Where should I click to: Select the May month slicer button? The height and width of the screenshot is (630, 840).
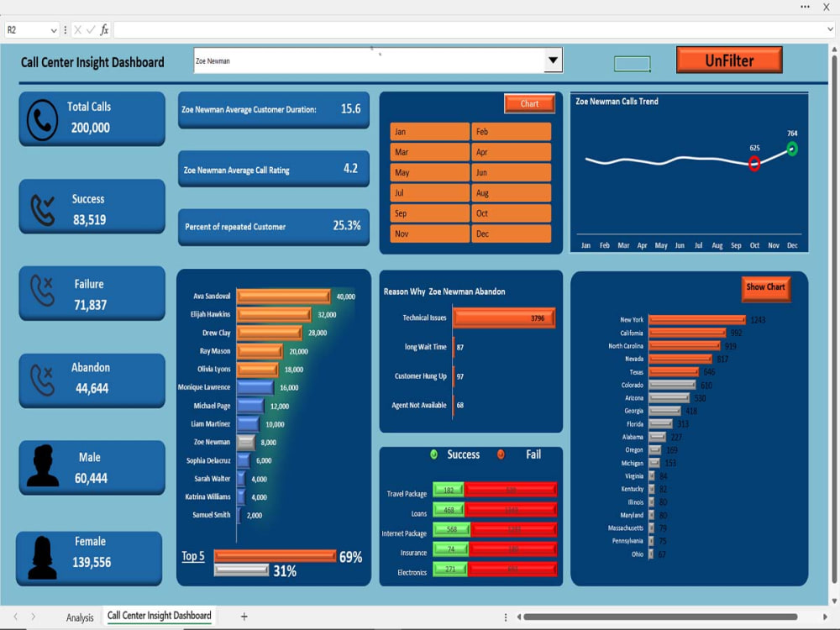coord(429,172)
